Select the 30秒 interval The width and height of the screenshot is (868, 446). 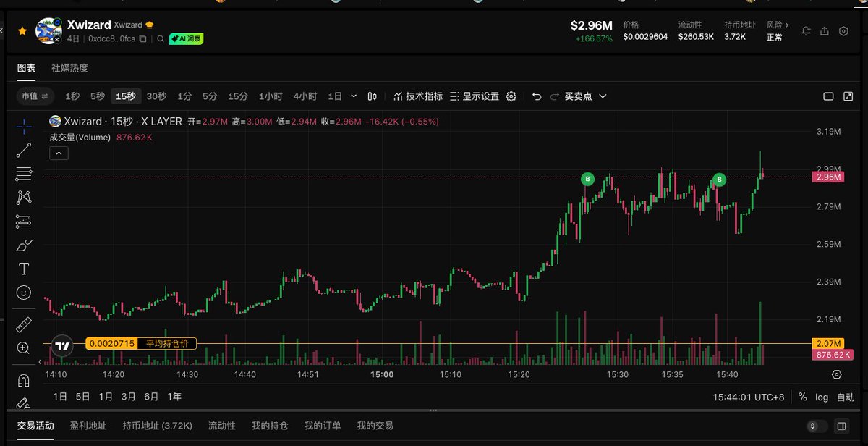pyautogui.click(x=156, y=96)
